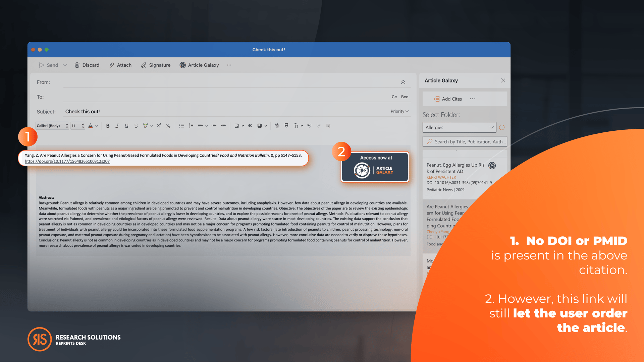This screenshot has height=362, width=644.
Task: Collapse the header fields with double chevron
Action: click(x=403, y=82)
